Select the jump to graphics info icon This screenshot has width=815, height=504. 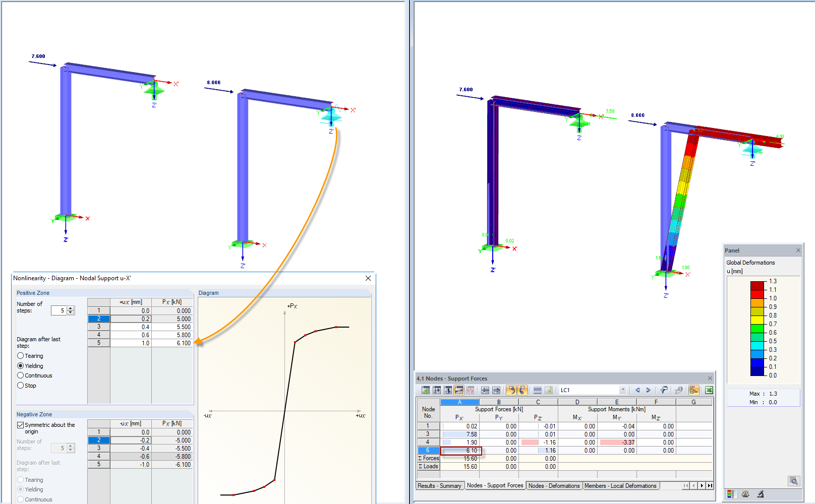(x=679, y=390)
